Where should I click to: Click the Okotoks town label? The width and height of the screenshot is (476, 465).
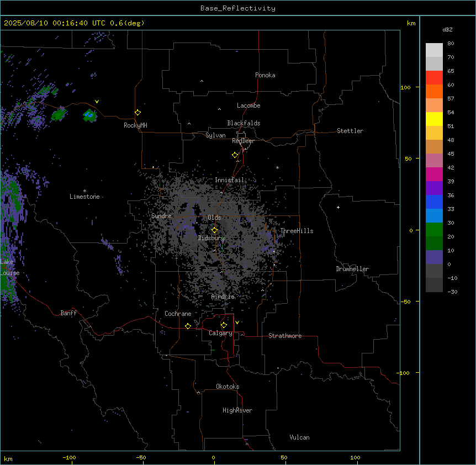228,387
